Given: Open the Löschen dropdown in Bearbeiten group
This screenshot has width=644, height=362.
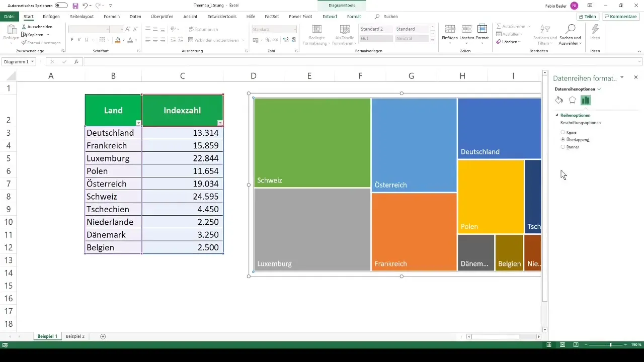Looking at the screenshot, I should pos(520,42).
